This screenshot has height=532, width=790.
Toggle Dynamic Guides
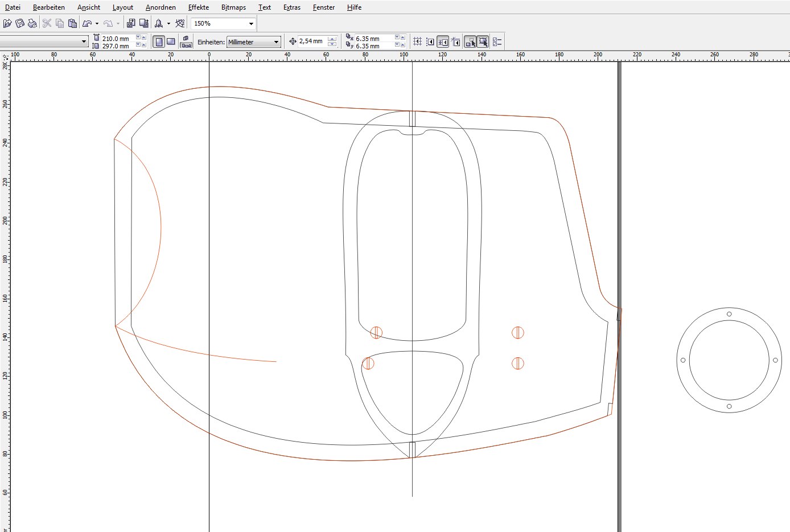(456, 42)
